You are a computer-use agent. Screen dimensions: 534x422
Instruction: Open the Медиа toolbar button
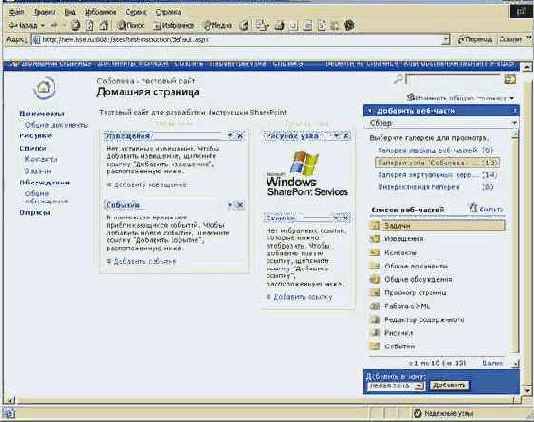pos(218,25)
